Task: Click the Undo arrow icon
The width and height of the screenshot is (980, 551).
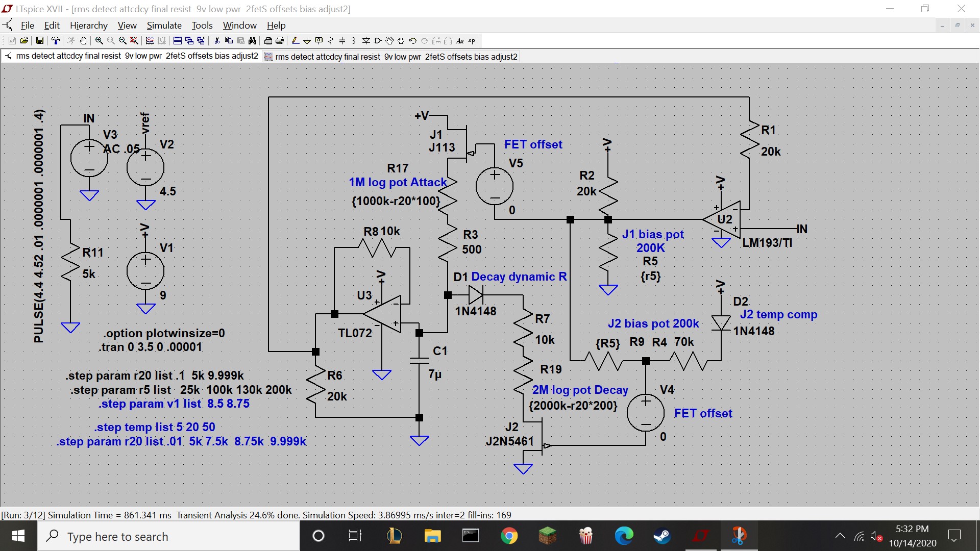Action: tap(412, 41)
